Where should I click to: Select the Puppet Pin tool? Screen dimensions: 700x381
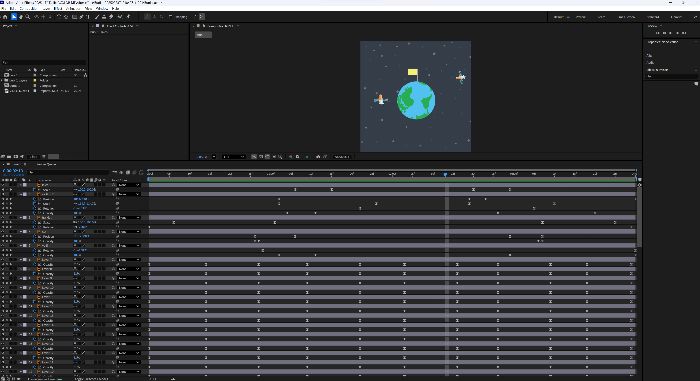[x=128, y=17]
